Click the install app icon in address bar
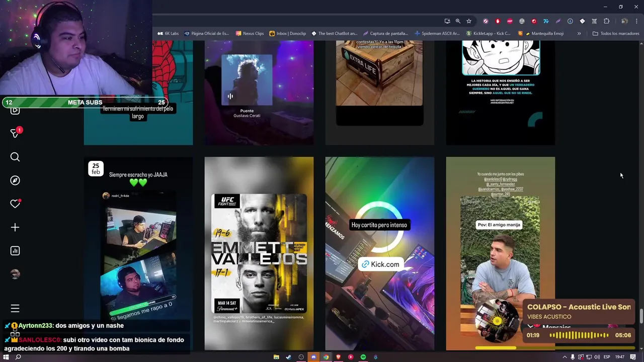The height and width of the screenshot is (362, 644). click(x=447, y=21)
